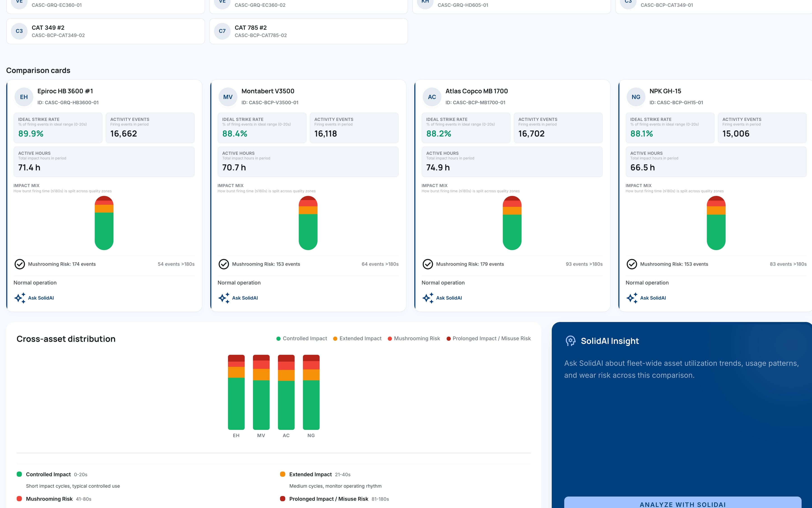Click the 70.7 h active hours value
This screenshot has width=812, height=508.
coord(234,168)
